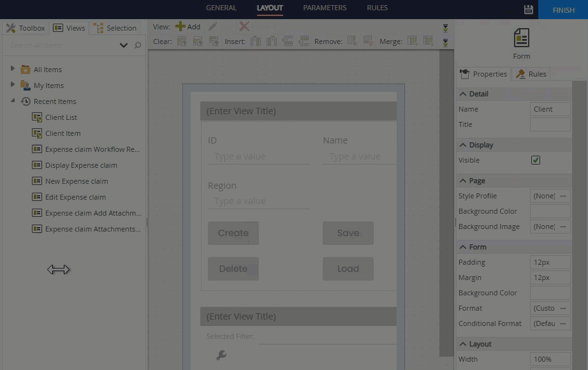The width and height of the screenshot is (588, 370).
Task: Click the red X remove view icon
Action: [244, 27]
